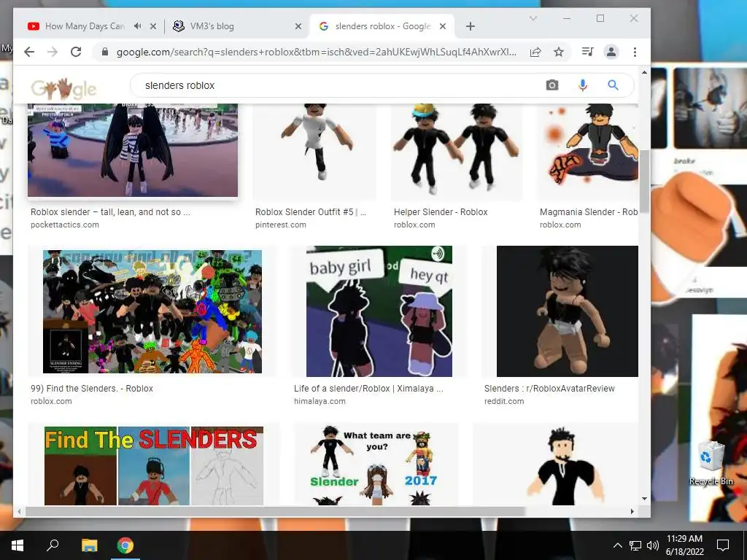This screenshot has width=747, height=560.
Task: Open network status tray icon
Action: pos(635,545)
